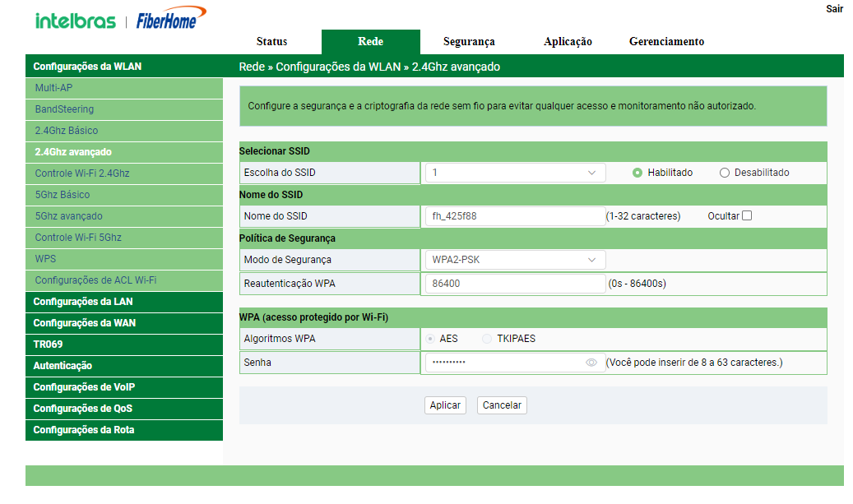
Task: Click the 'Selecionar SSID' section heading
Action: click(274, 151)
